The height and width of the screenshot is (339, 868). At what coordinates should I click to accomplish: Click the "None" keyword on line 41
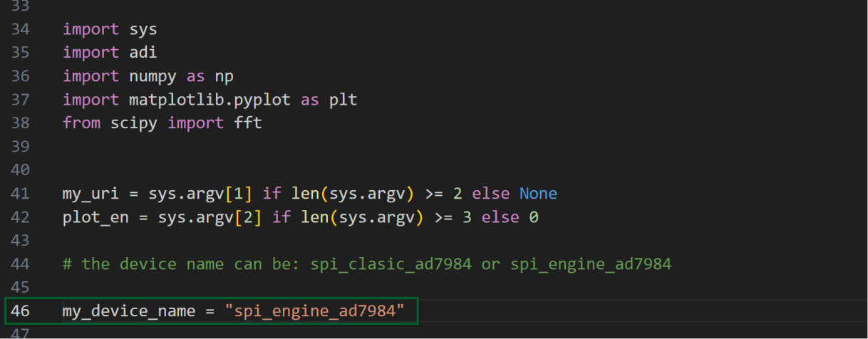tap(538, 194)
